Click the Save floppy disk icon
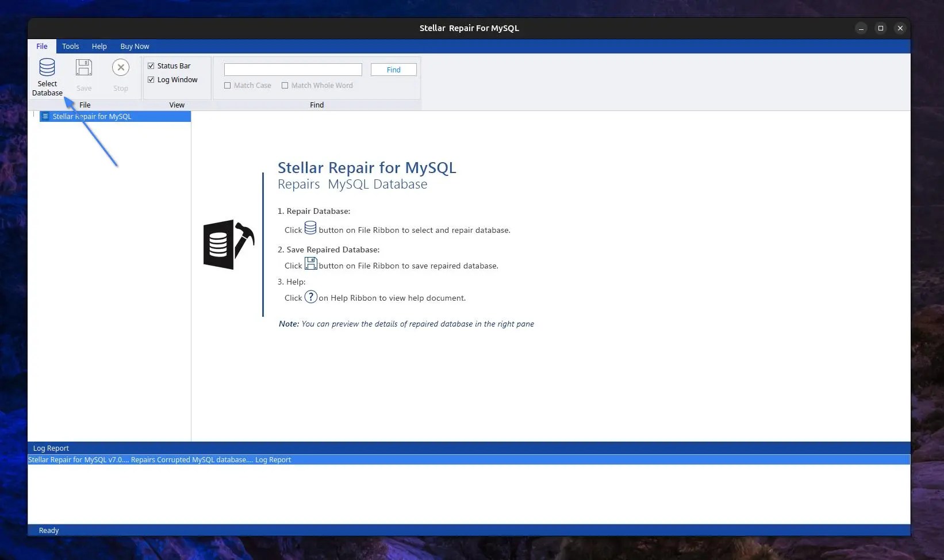Viewport: 944px width, 560px height. coord(84,67)
